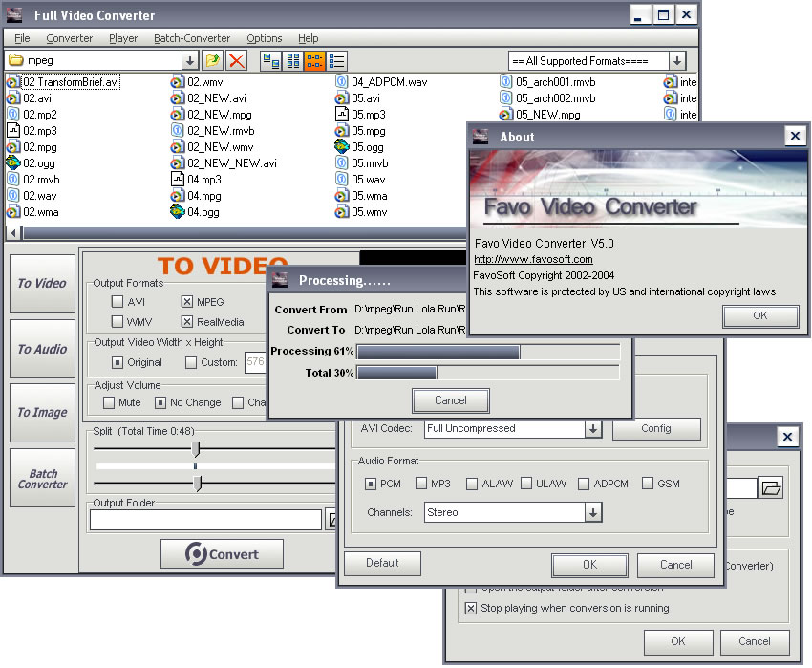This screenshot has width=812, height=668.
Task: Select the No Change volume option
Action: coord(160,402)
